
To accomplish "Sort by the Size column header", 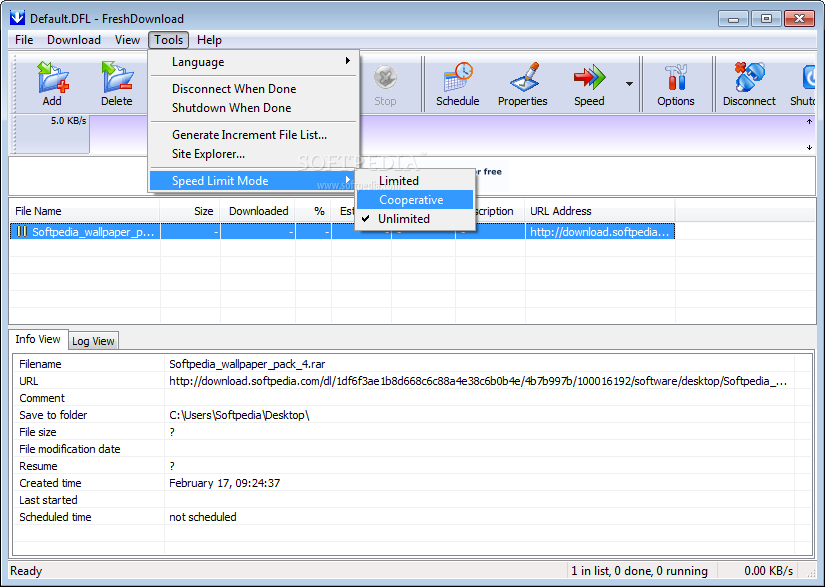I will tap(190, 211).
